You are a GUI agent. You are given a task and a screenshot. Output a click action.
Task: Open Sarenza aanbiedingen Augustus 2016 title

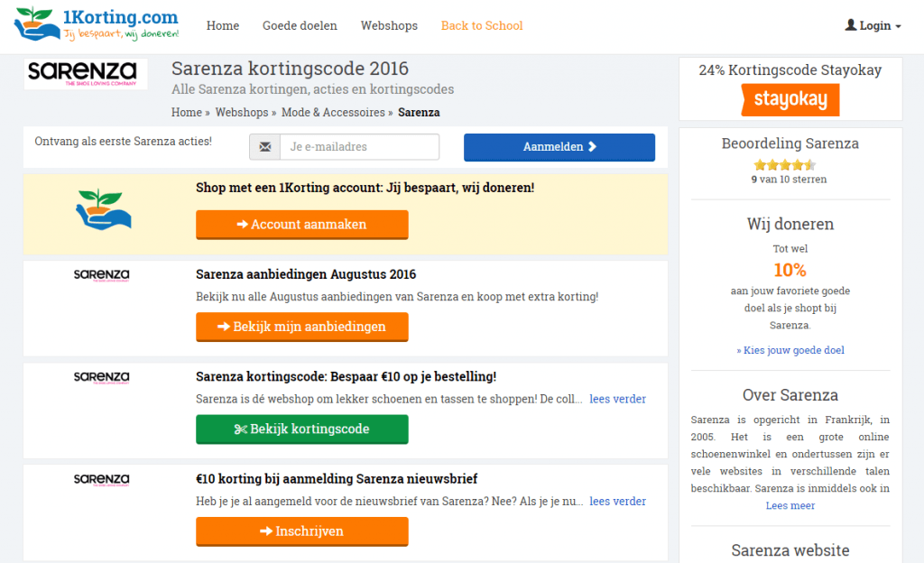pos(306,274)
